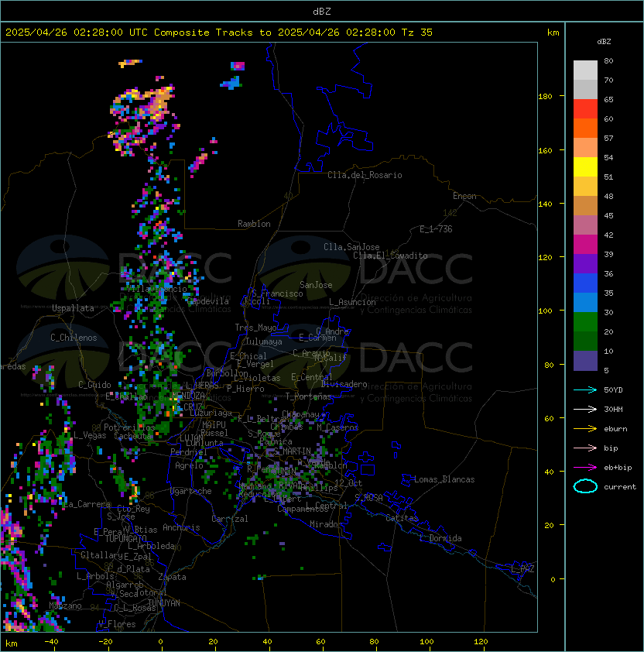Click the 12_Oct place label
644x652 pixels.
click(348, 483)
